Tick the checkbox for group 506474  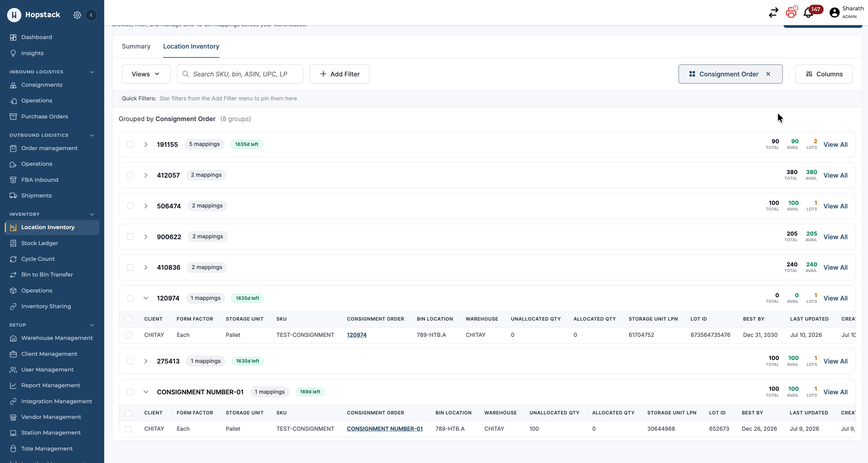click(130, 206)
